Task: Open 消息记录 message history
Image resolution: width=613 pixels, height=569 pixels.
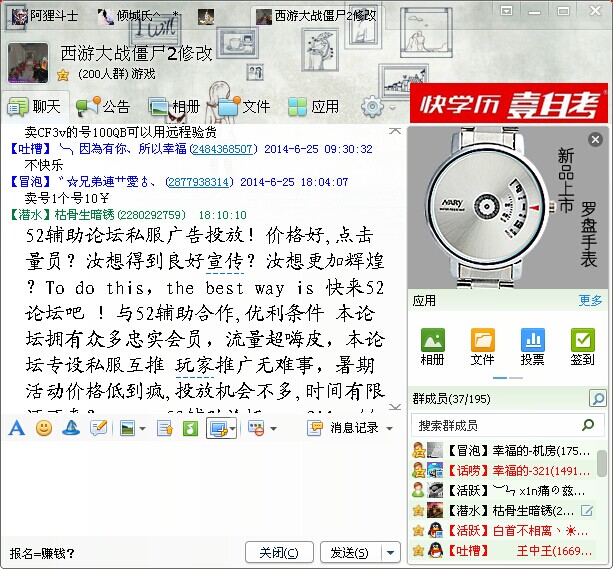Action: (x=343, y=428)
